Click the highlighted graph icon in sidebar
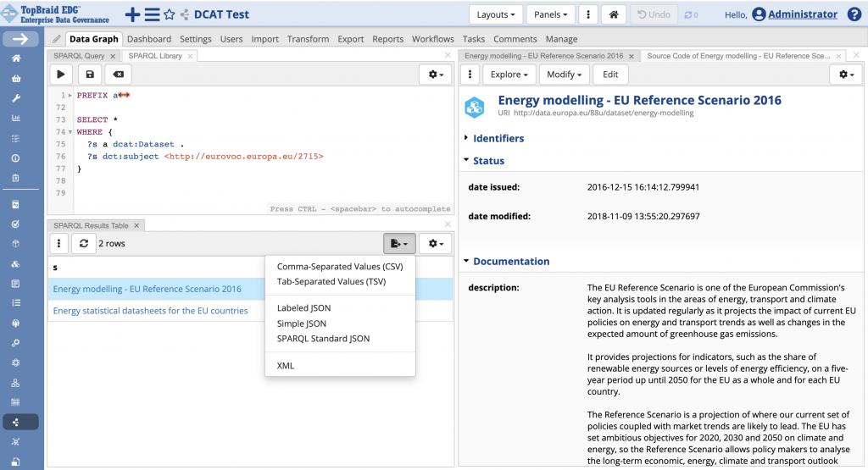The height and width of the screenshot is (470, 868). [x=20, y=422]
